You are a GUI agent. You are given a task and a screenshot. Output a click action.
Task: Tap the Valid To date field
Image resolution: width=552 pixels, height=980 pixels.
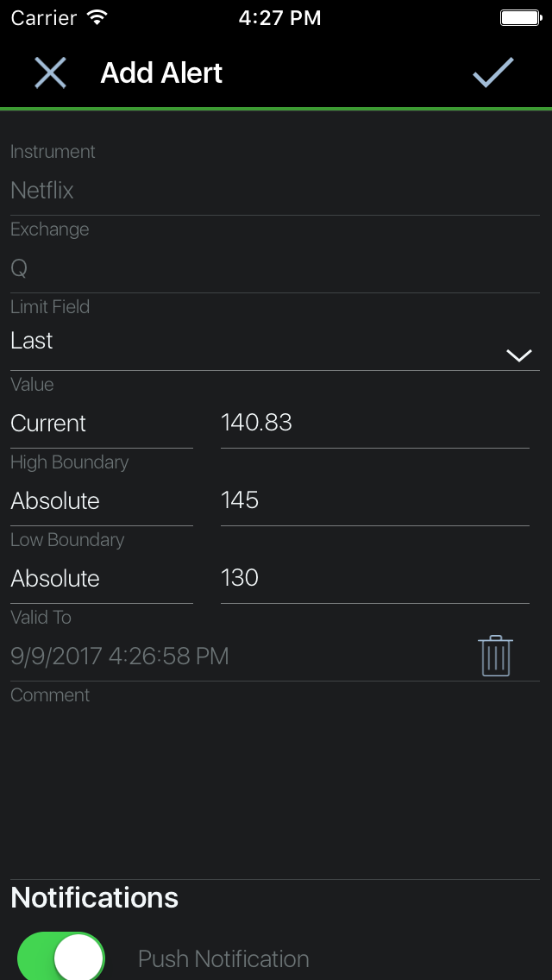[x=216, y=656]
